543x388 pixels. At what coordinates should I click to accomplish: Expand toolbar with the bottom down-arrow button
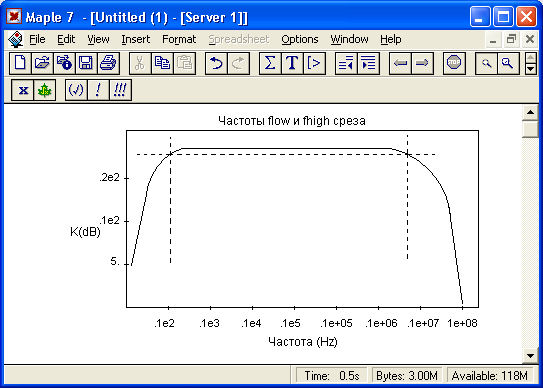coord(531,69)
